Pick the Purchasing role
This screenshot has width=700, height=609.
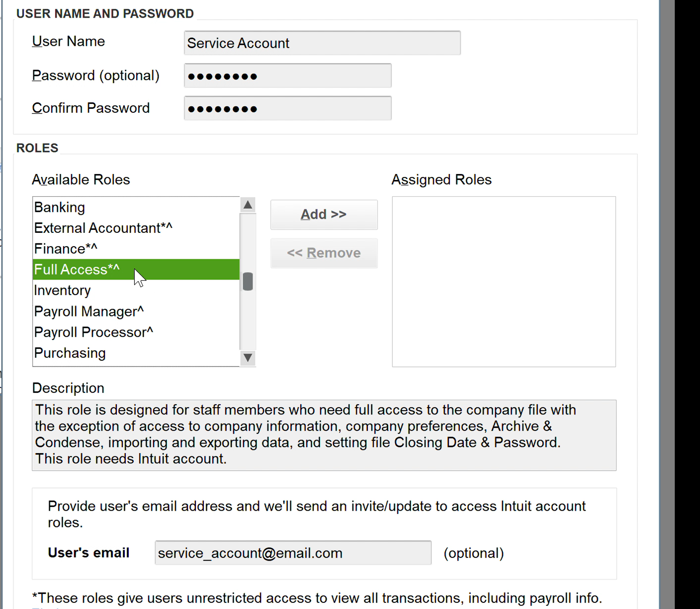[70, 353]
